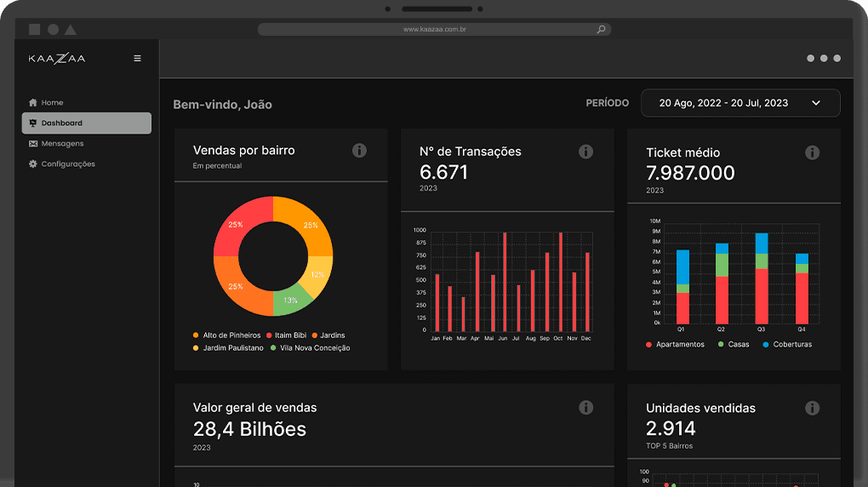Viewport: 868px width, 487px height.
Task: Click the Oct bar in transactions chart
Action: pos(560,282)
